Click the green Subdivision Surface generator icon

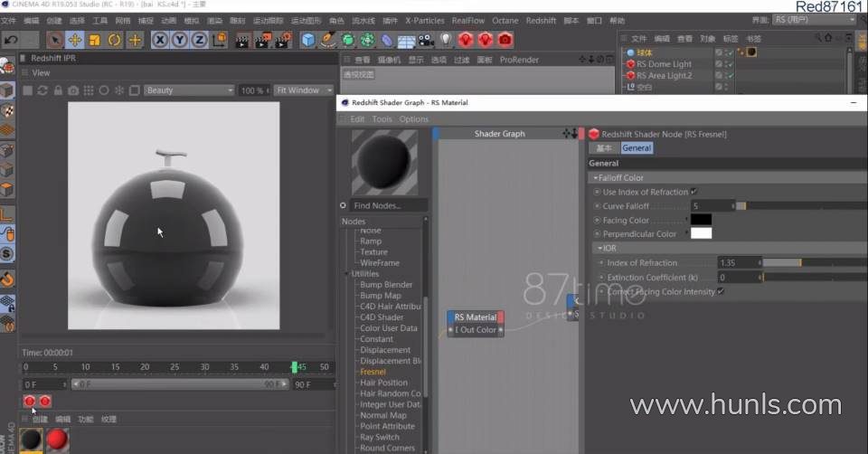[x=347, y=40]
